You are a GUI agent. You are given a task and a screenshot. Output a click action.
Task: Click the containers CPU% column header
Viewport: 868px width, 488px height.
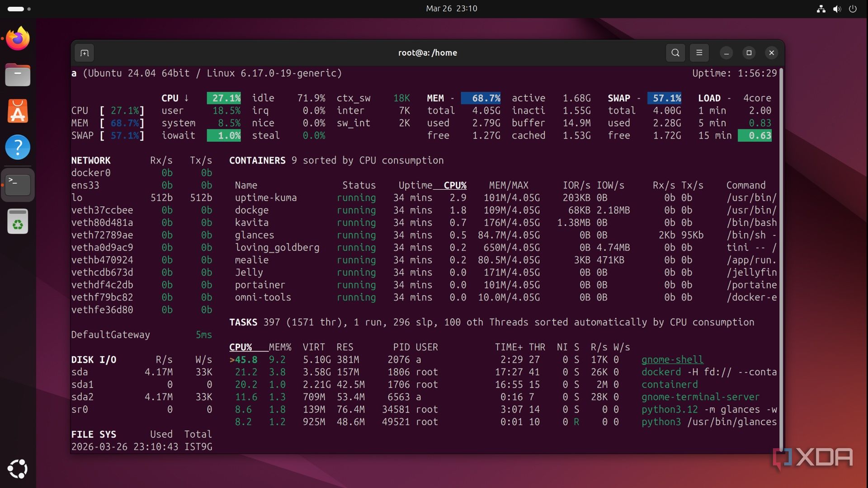pos(455,185)
